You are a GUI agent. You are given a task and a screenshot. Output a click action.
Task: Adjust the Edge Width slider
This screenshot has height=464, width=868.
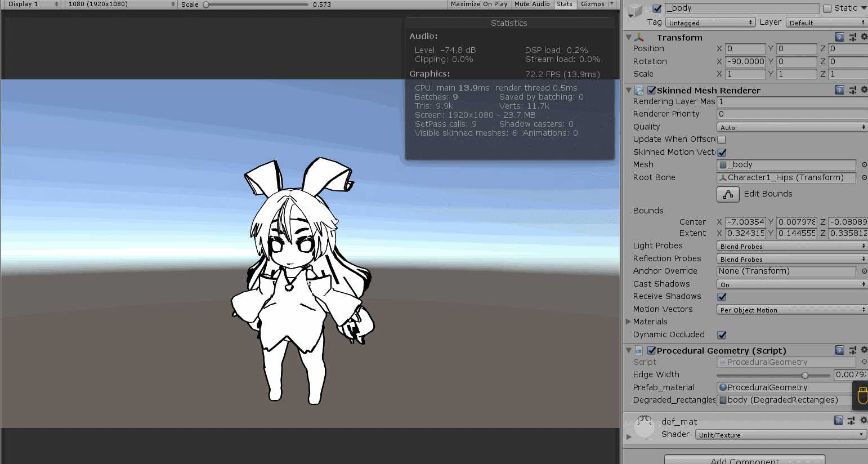[x=773, y=375]
